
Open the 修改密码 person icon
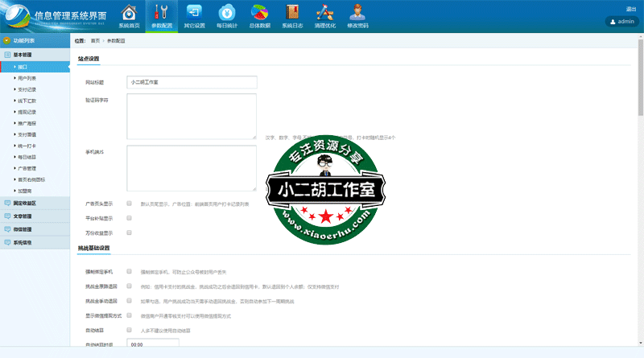pyautogui.click(x=357, y=12)
